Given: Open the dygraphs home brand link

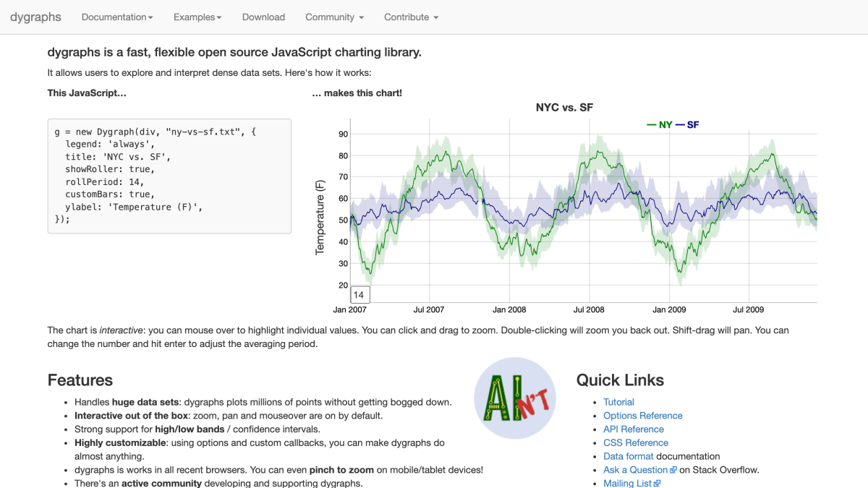Looking at the screenshot, I should click(35, 17).
